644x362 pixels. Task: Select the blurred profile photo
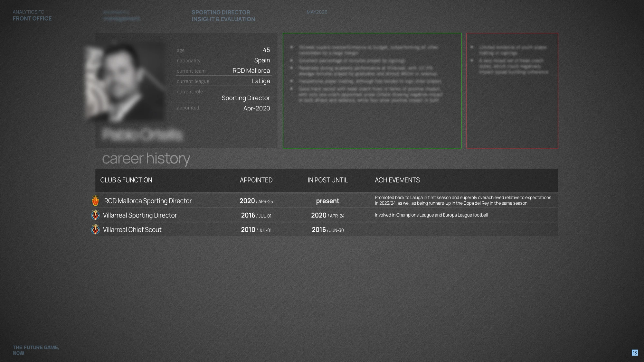(x=125, y=82)
